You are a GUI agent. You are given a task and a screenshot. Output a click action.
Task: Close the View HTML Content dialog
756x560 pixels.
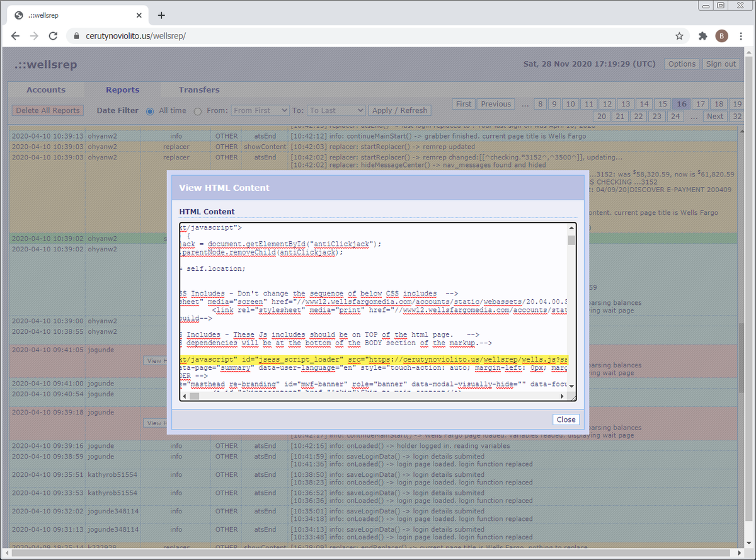(x=565, y=419)
